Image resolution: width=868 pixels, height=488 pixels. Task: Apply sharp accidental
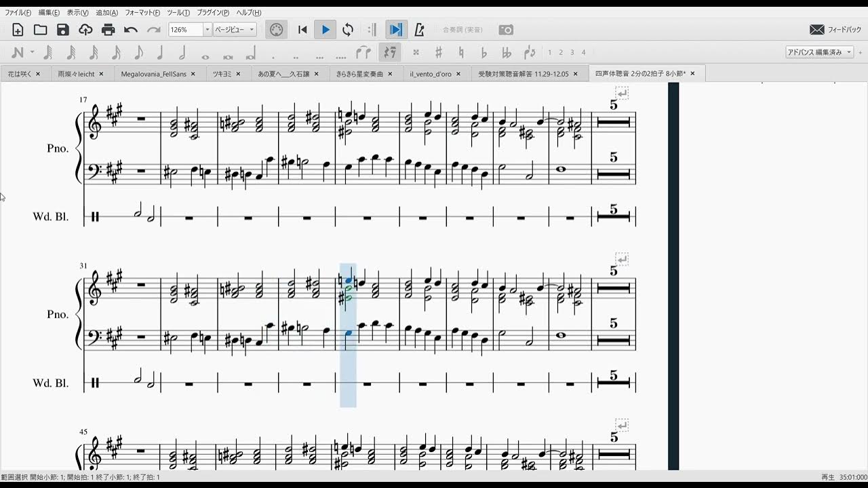439,52
